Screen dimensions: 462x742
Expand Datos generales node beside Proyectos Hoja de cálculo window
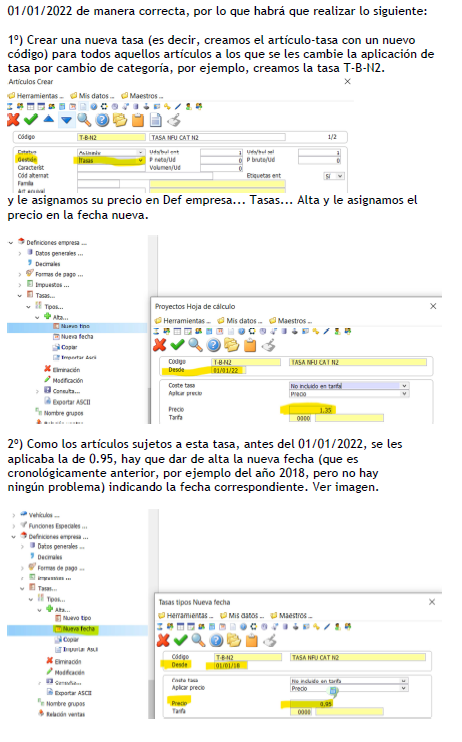[20, 254]
